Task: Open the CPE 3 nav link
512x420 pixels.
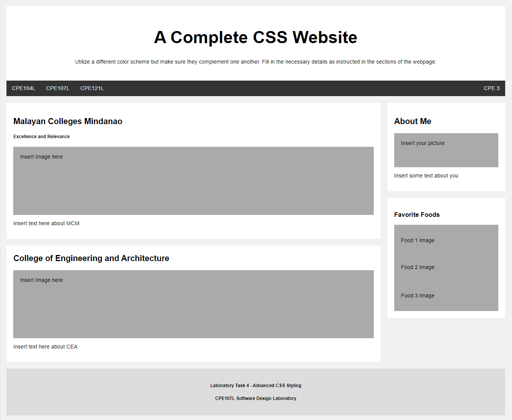Action: tap(492, 88)
